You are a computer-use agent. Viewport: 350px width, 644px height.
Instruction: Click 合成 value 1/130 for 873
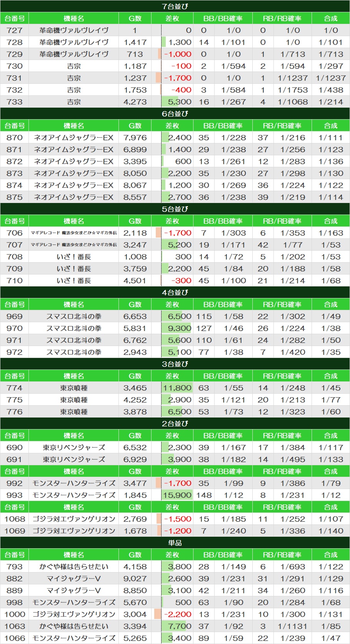[331, 173]
